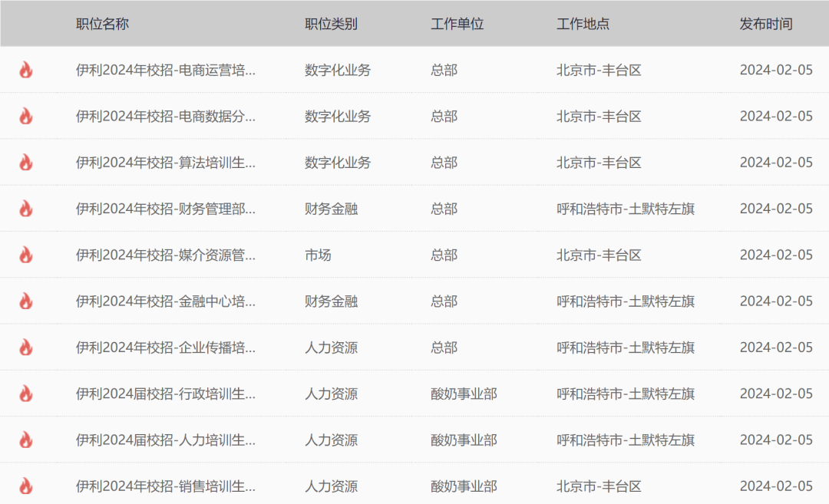Screen dimensions: 829x504
Task: Click the flame icon beside 行政培训生 job
Action: click(x=26, y=394)
